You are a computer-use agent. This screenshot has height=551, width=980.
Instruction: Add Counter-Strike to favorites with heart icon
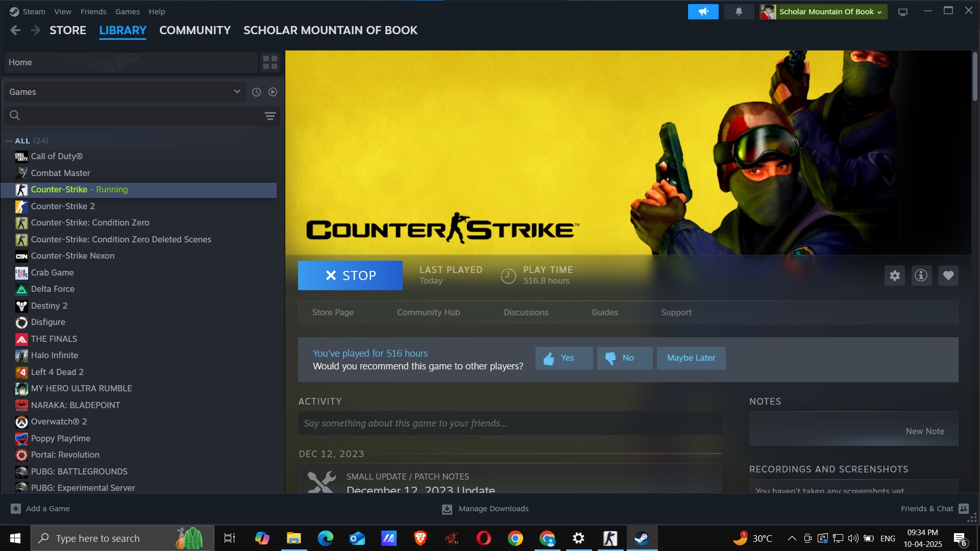[x=948, y=275]
